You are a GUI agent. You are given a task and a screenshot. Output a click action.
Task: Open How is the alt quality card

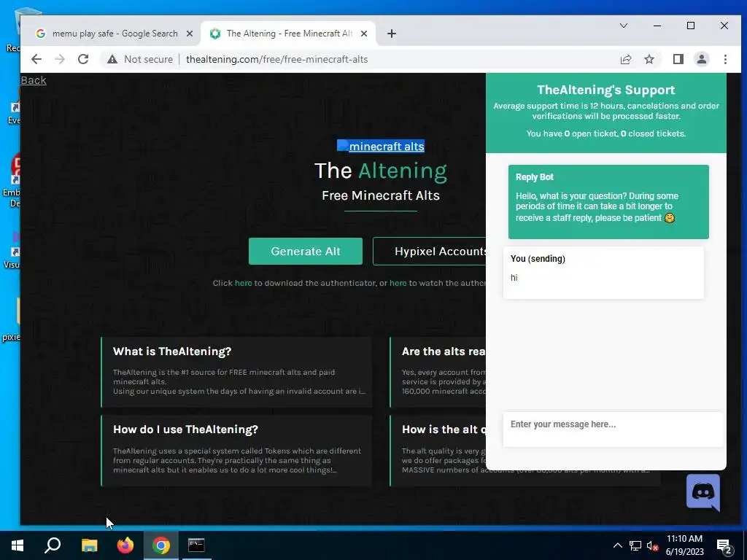[x=438, y=450]
